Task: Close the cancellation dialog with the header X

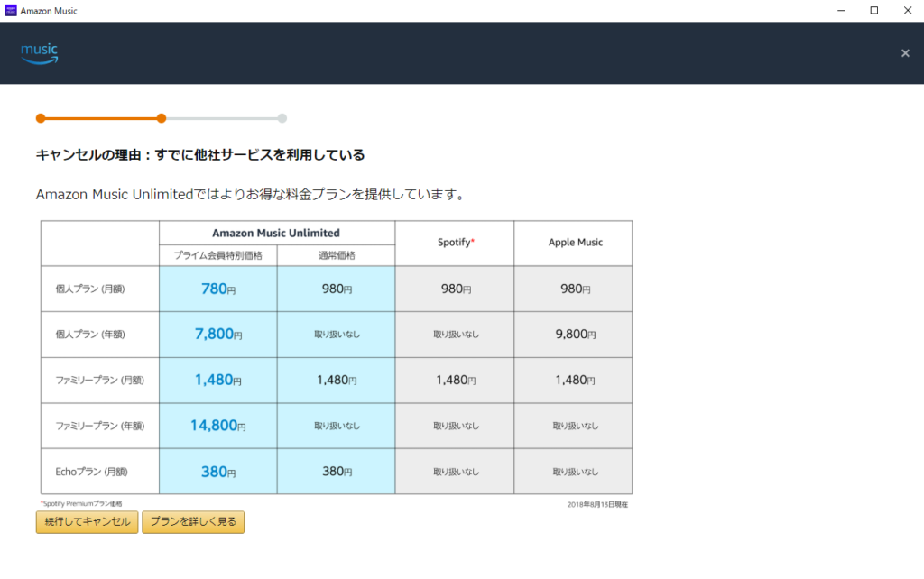Action: point(905,53)
